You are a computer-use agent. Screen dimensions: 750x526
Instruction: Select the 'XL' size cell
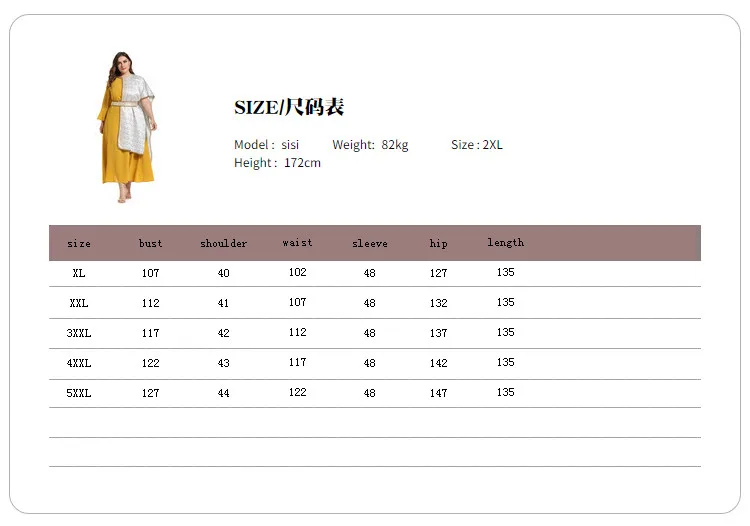79,273
